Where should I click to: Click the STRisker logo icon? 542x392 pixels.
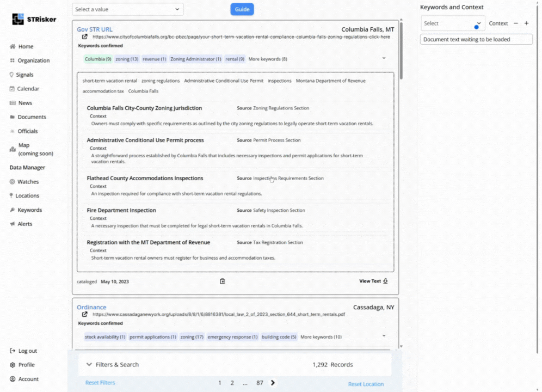coord(18,19)
